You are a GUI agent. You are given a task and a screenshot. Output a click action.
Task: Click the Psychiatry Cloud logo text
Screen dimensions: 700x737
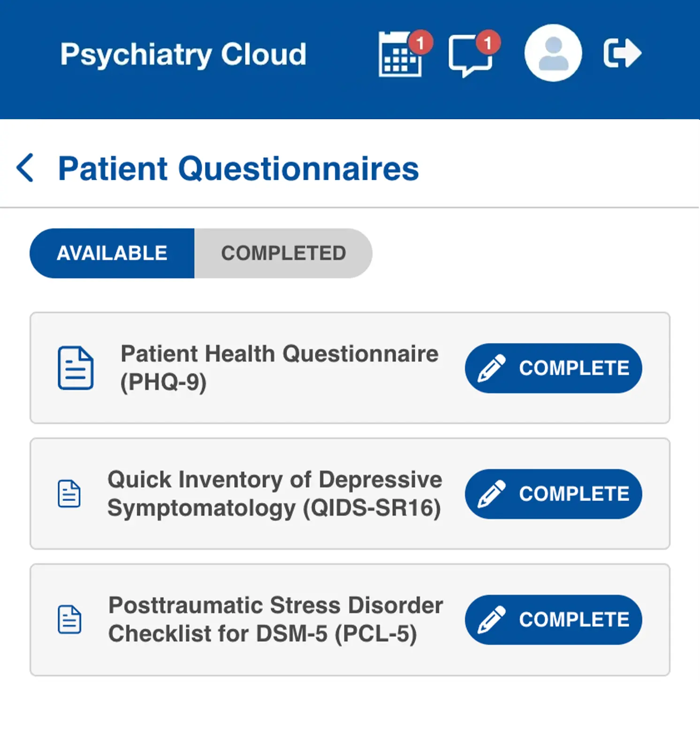pyautogui.click(x=183, y=54)
